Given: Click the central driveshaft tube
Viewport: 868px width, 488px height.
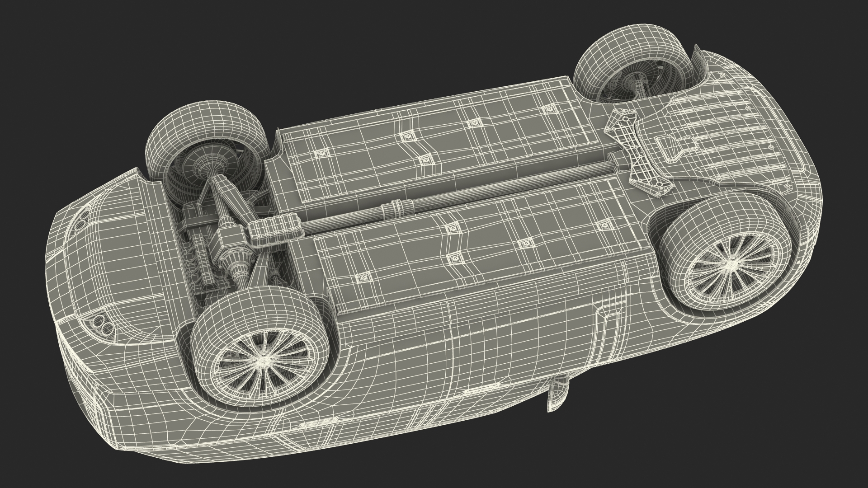Looking at the screenshot, I should [x=475, y=193].
